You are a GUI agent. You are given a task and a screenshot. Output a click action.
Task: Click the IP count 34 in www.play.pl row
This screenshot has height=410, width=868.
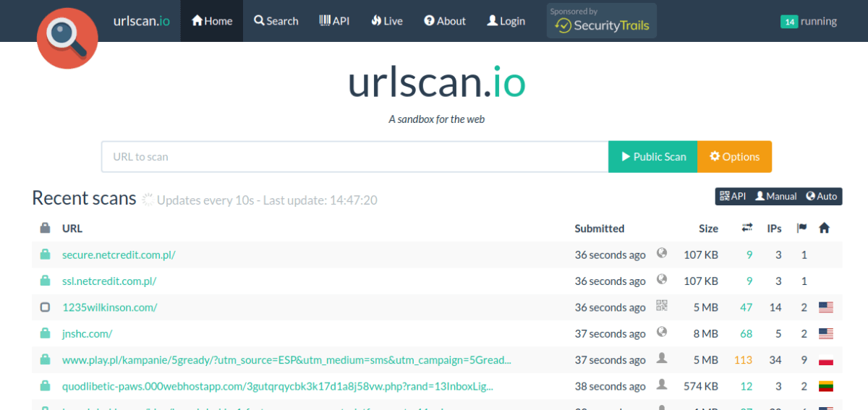(775, 359)
